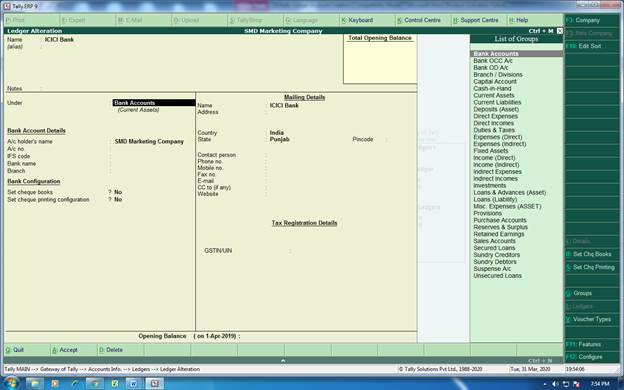Open the File Explorer taskbar icon

coord(35,384)
